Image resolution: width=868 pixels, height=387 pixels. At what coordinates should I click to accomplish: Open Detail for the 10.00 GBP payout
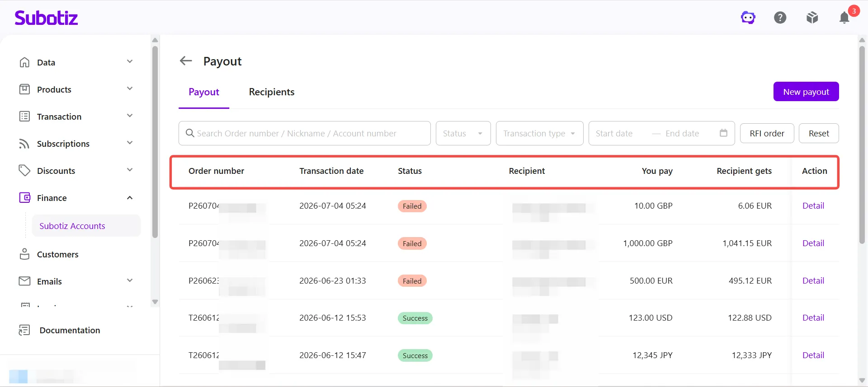tap(813, 206)
